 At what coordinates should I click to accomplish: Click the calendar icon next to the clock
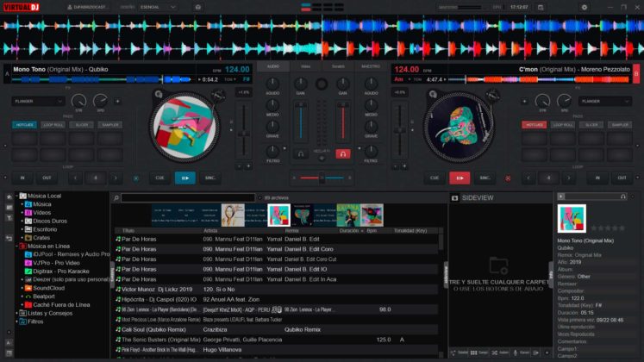click(x=541, y=8)
